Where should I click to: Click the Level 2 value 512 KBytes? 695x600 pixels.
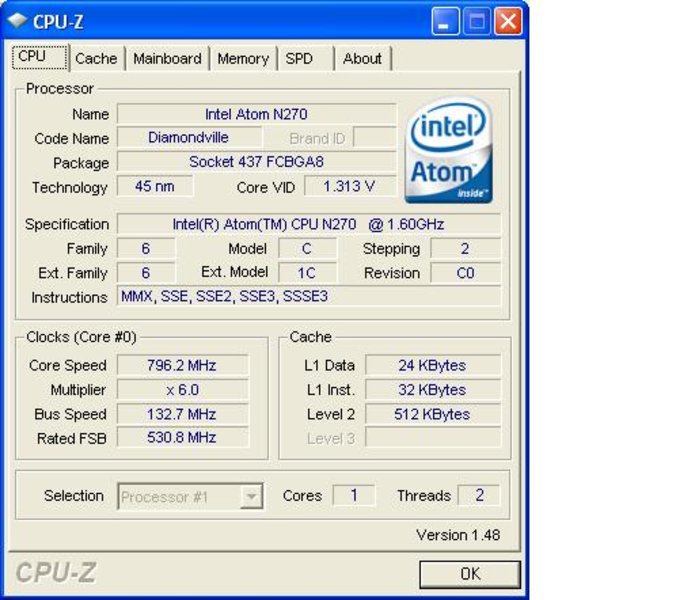coord(433,414)
